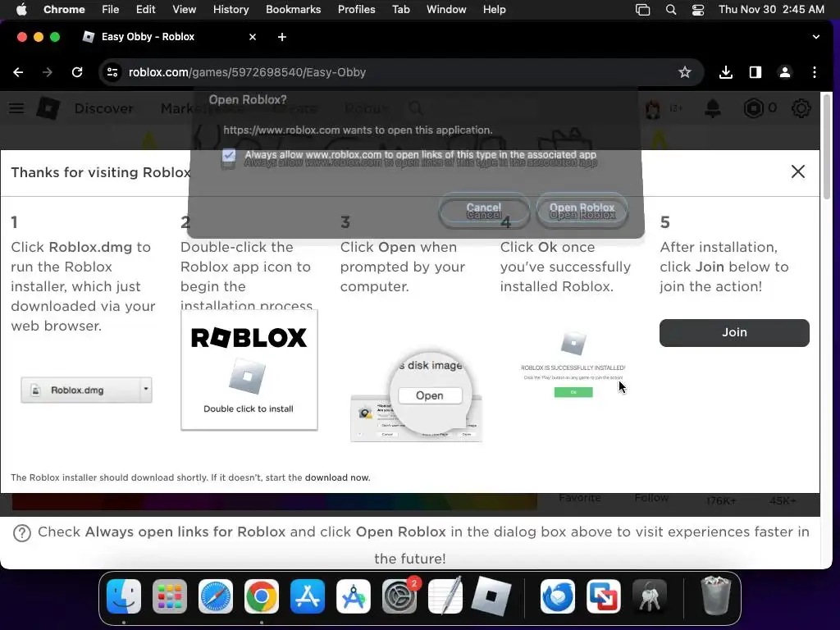Click Cancel in Open Roblox prompt
The width and height of the screenshot is (840, 630).
[x=484, y=210]
